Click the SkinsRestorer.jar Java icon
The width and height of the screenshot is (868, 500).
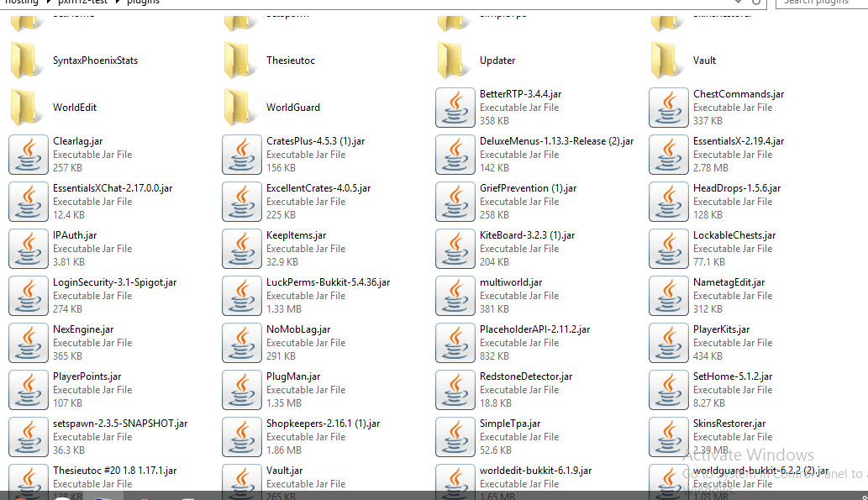tap(669, 437)
